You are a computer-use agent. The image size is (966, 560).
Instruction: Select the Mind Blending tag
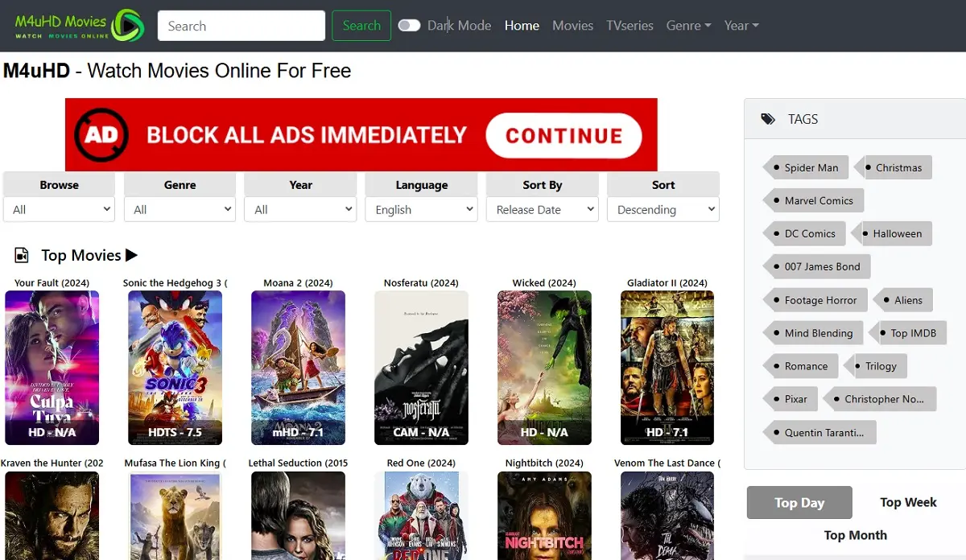click(813, 333)
